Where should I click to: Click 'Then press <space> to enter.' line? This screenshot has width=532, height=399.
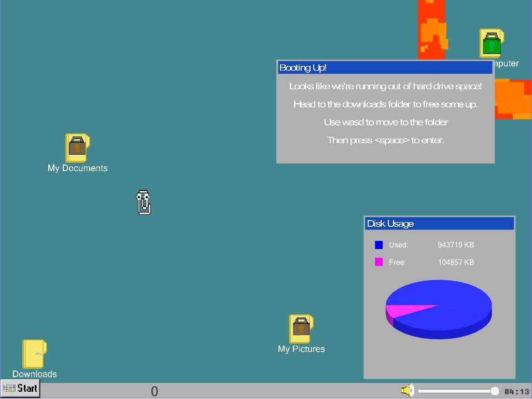[x=385, y=140]
